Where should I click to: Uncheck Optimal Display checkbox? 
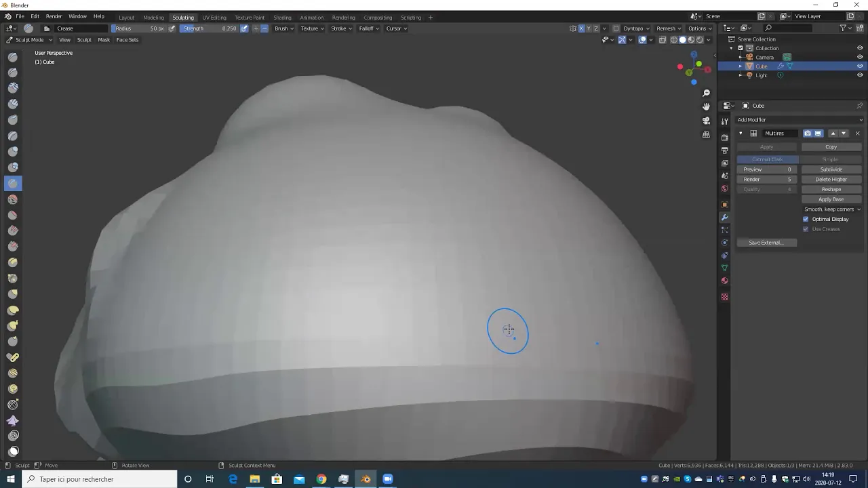(x=806, y=219)
